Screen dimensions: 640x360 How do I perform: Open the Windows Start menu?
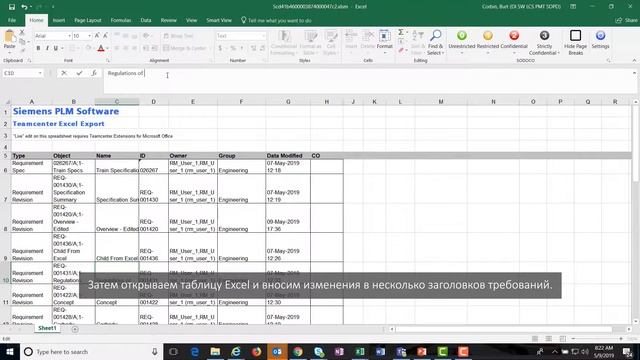tap(10, 351)
